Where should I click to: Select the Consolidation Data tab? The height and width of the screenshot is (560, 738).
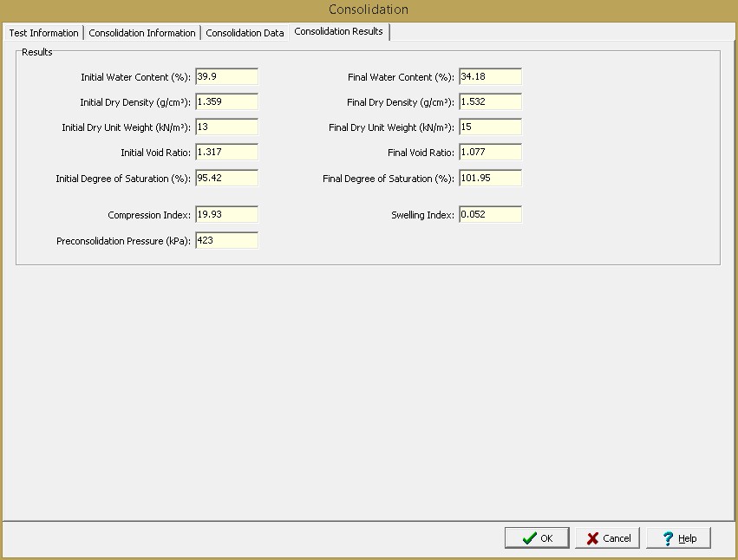[x=245, y=33]
